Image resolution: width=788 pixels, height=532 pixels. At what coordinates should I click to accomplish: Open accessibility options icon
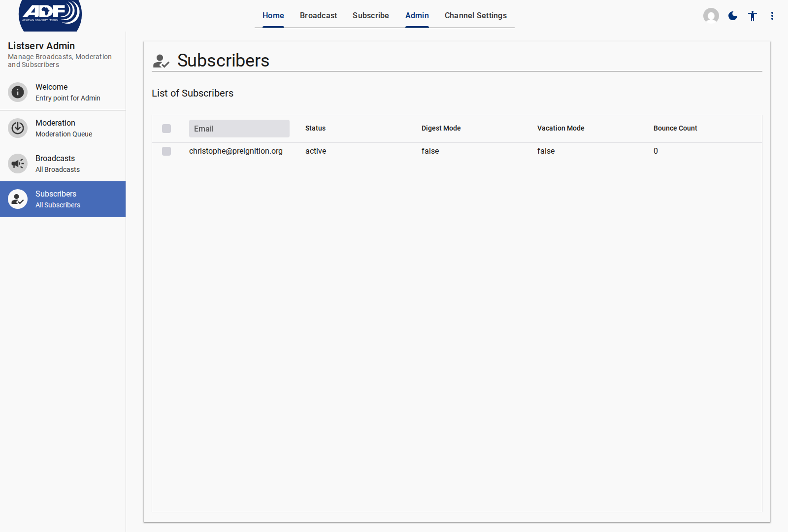tap(753, 16)
